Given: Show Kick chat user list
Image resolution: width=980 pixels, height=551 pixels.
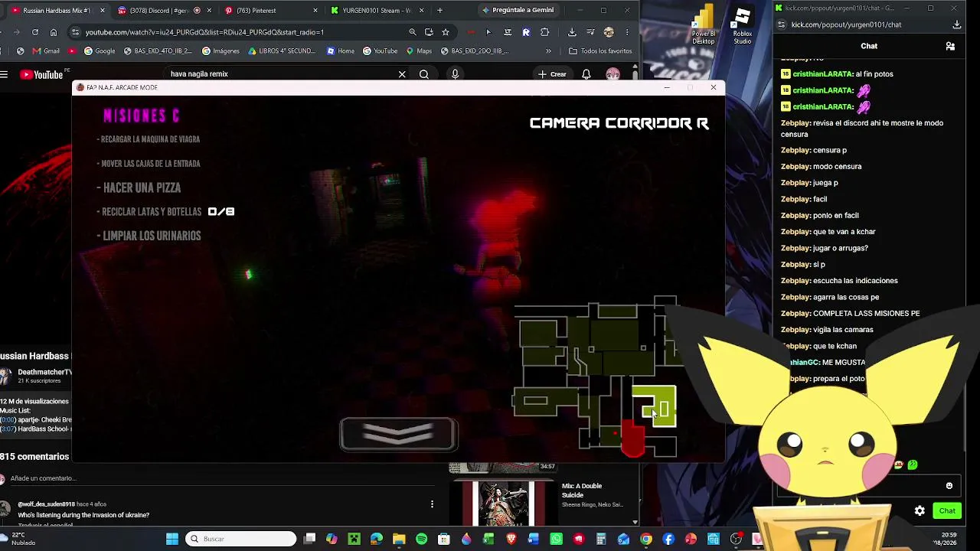Looking at the screenshot, I should [950, 46].
